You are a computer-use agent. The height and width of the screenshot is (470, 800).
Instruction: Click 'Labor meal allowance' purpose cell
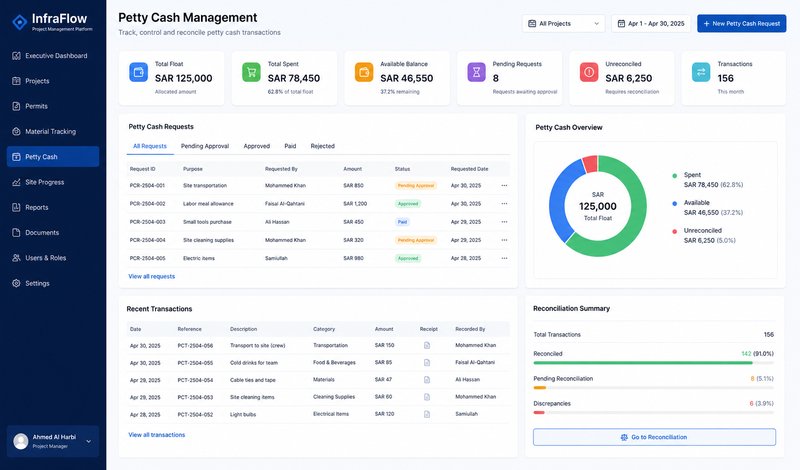point(208,204)
